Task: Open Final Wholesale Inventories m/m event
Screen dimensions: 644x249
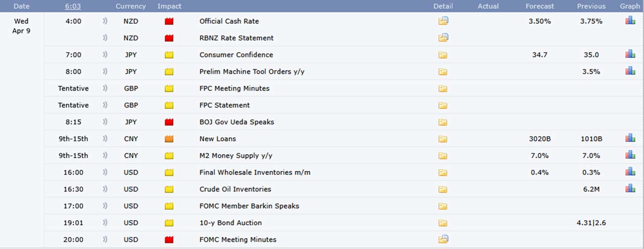Action: (255, 172)
